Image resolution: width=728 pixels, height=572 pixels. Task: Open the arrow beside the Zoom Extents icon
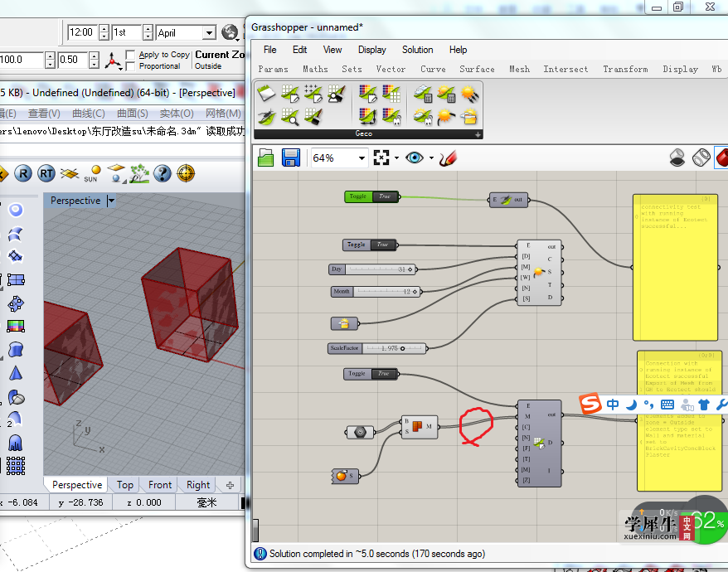[x=396, y=158]
